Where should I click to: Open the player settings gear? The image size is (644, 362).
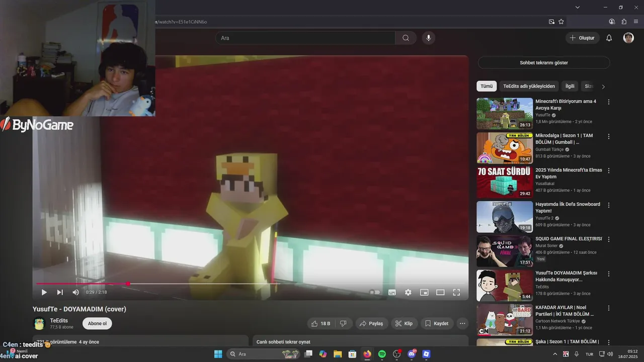coord(408,292)
